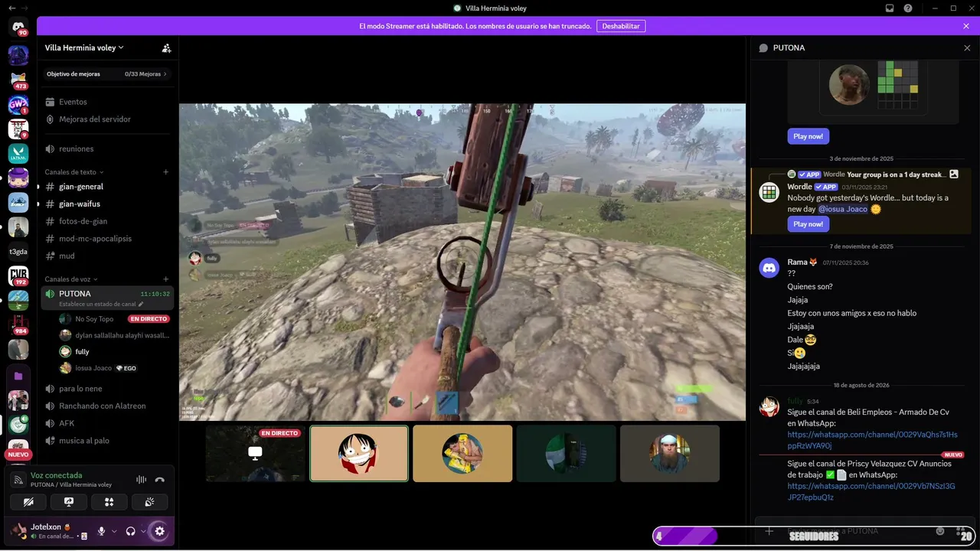This screenshot has width=980, height=551.
Task: Add a channel to Canales de texto
Action: coord(166,172)
